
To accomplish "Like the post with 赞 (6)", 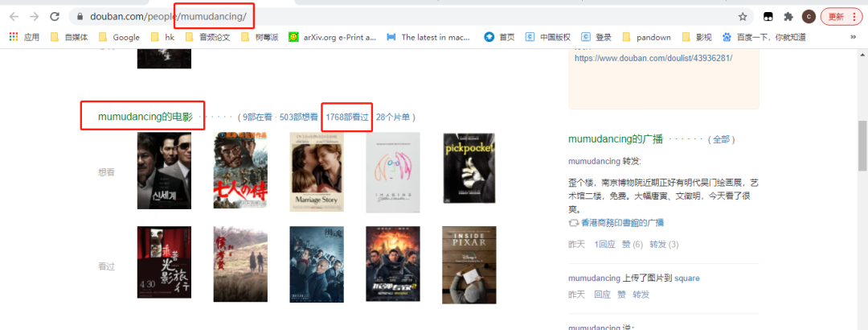I will point(633,245).
